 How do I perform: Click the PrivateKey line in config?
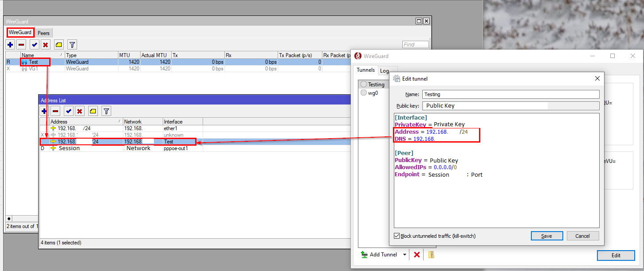(430, 124)
